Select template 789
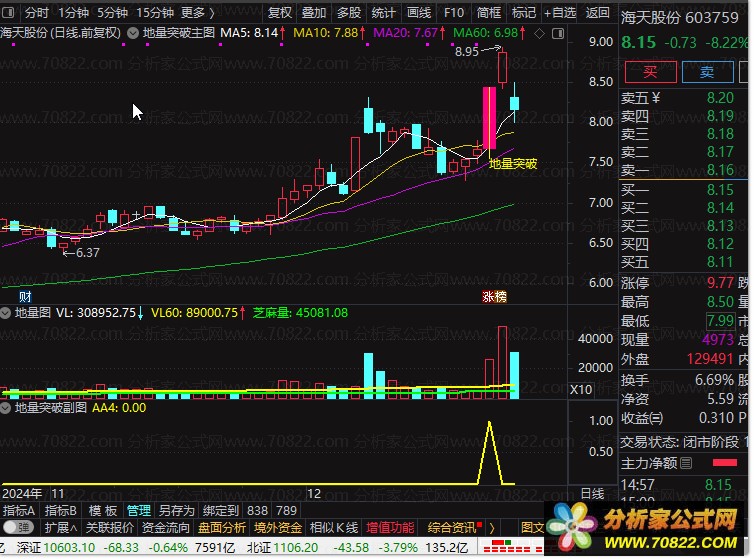Screen dimensions: 754x559 click(x=287, y=510)
